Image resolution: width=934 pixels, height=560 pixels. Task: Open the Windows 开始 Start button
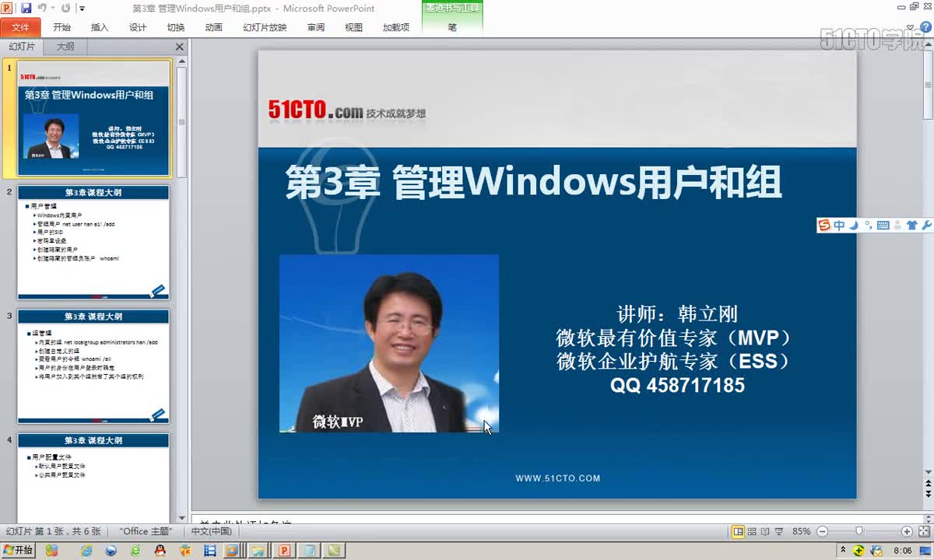(x=18, y=551)
